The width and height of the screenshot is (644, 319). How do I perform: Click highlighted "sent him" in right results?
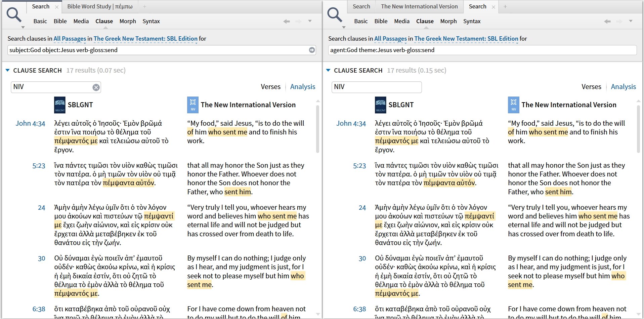(558, 192)
